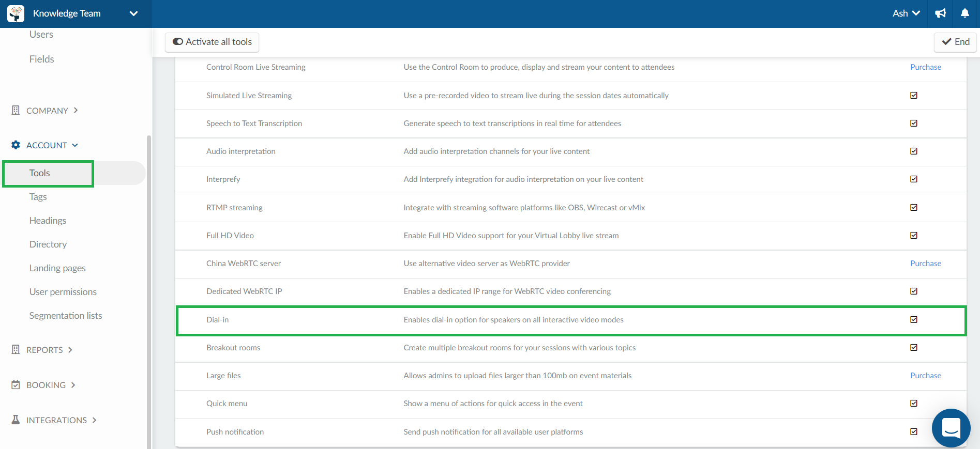980x449 pixels.
Task: Click the sidebar vertical scrollbar
Action: coord(149,292)
